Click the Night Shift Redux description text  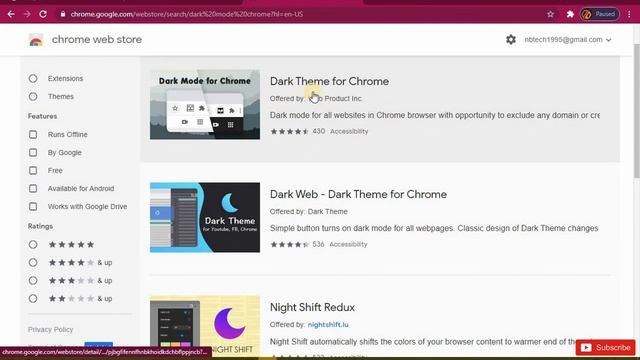coord(422,342)
